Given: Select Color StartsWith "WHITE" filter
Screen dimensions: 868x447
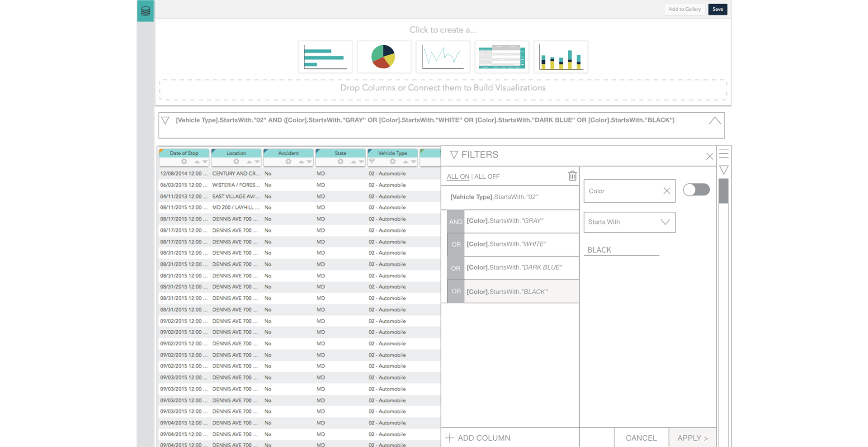Looking at the screenshot, I should (x=522, y=244).
